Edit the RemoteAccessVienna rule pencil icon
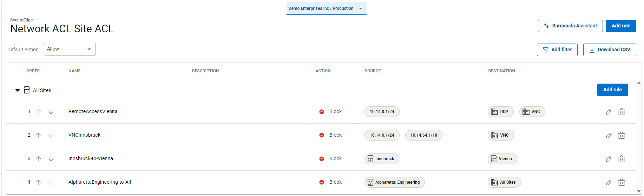This screenshot has width=644, height=196. coord(609,112)
